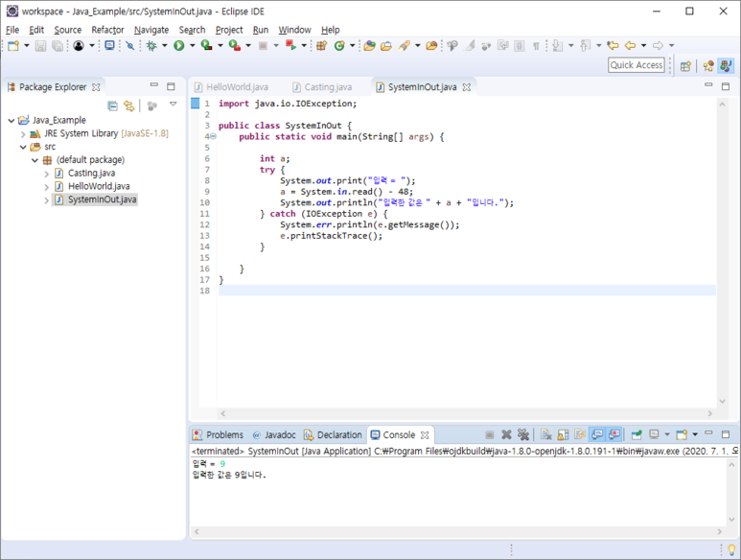Open the Navigate menu
Screen dimensions: 741x560
(x=151, y=30)
